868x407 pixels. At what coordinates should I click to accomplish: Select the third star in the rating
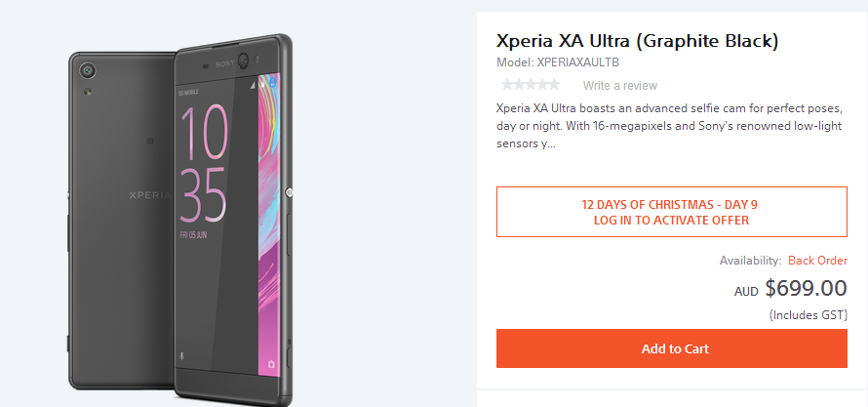pos(531,85)
